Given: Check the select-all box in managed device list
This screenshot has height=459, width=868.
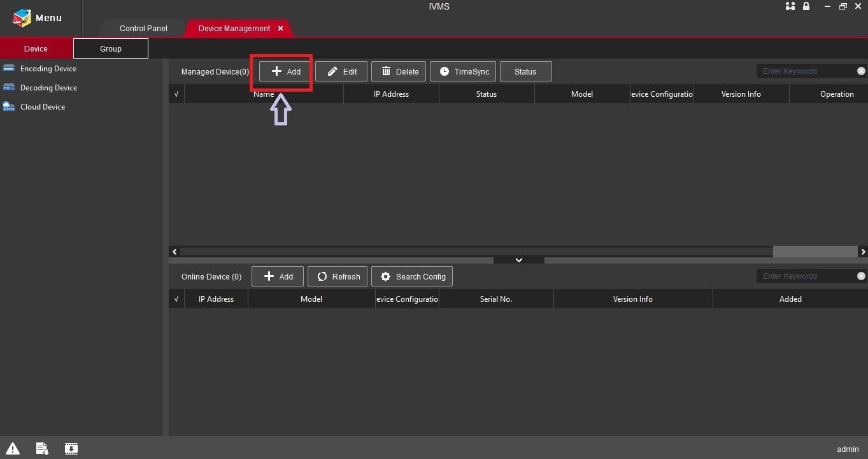Looking at the screenshot, I should [176, 94].
